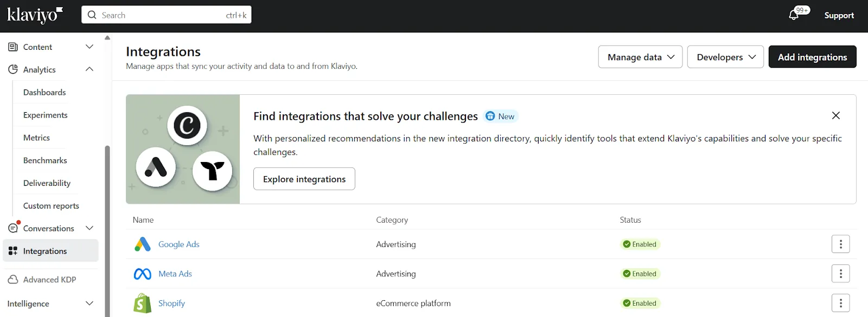The image size is (868, 317).
Task: Focus the Search input field
Action: click(167, 15)
